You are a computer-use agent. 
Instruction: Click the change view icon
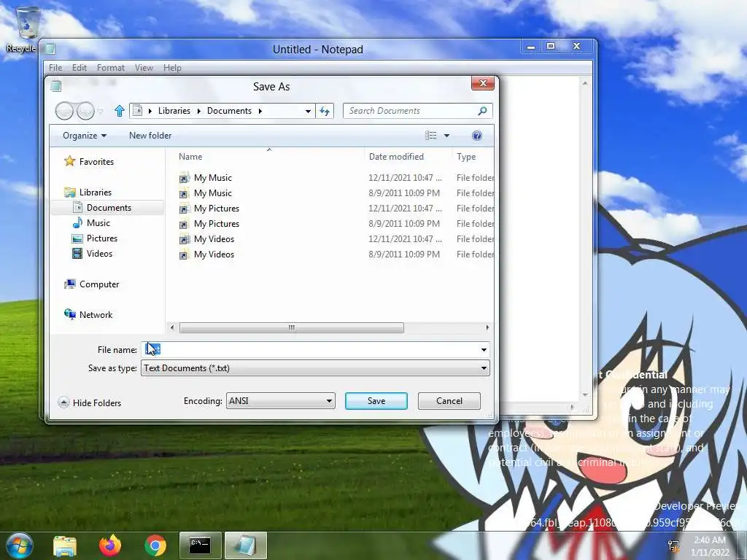point(430,136)
